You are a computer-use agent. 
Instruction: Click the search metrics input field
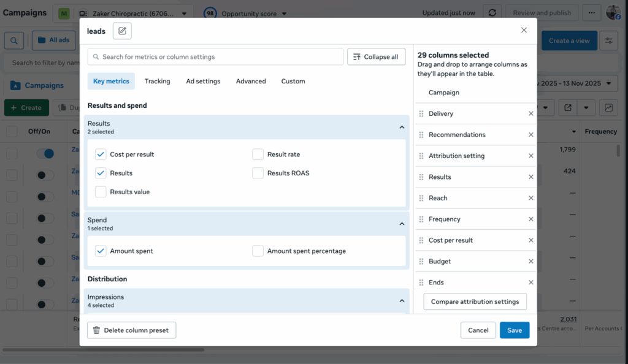pyautogui.click(x=215, y=57)
